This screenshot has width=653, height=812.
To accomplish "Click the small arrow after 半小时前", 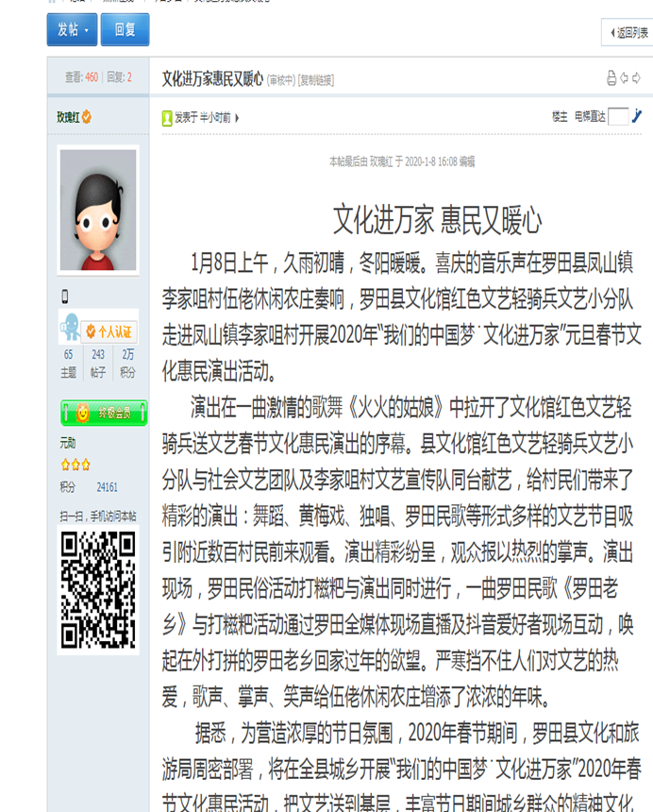I will pyautogui.click(x=237, y=118).
